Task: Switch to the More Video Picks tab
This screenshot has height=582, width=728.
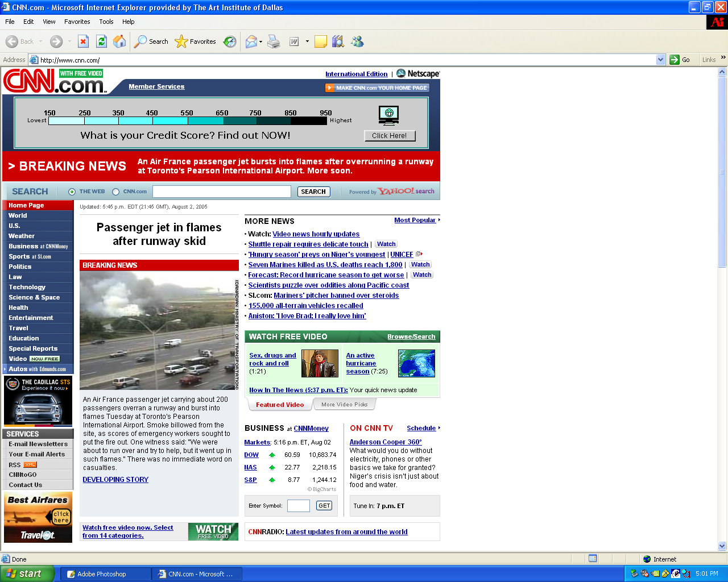Action: coord(344,405)
